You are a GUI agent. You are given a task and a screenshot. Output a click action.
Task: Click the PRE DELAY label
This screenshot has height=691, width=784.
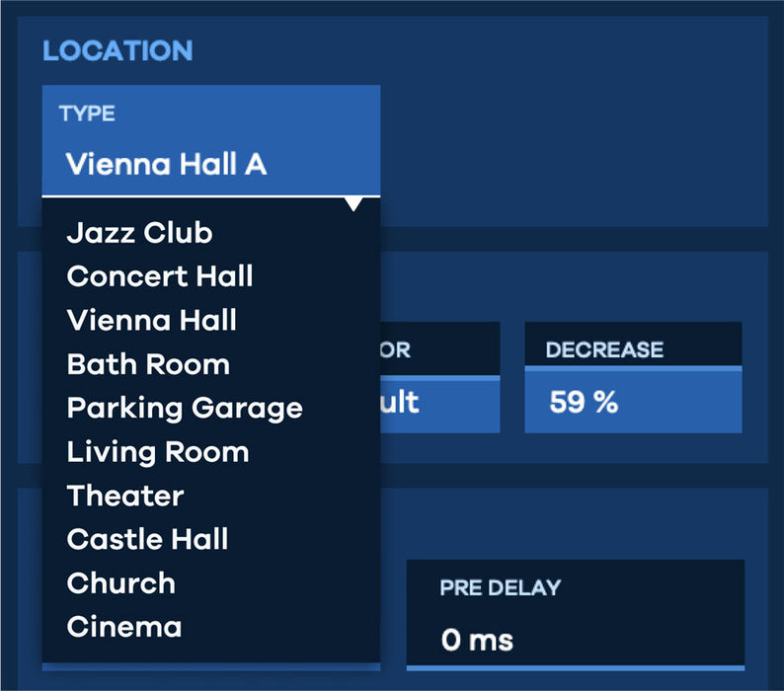tap(500, 587)
